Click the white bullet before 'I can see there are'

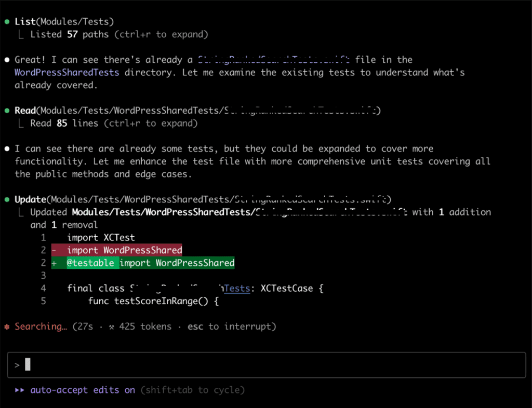tap(7, 149)
